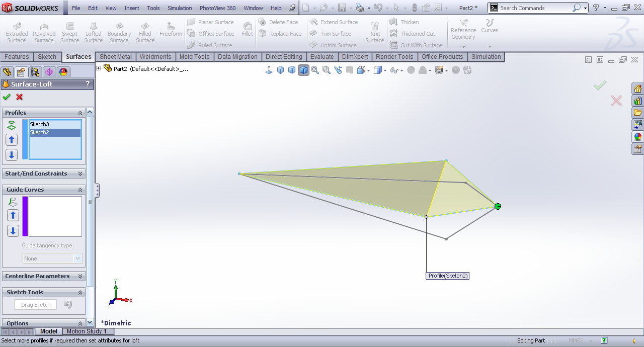Collapse the Profiles section
The image size is (644, 347).
[x=80, y=113]
